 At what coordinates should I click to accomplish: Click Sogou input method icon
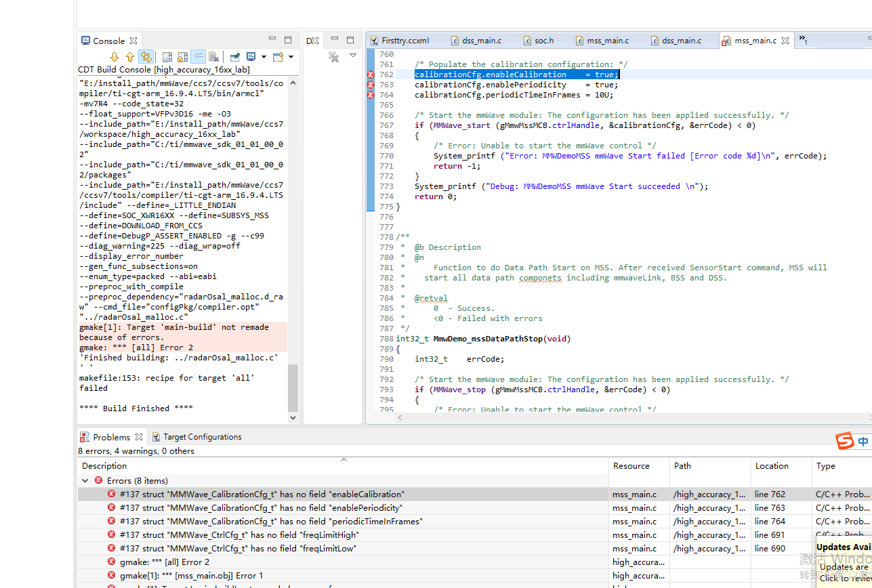pyautogui.click(x=844, y=441)
